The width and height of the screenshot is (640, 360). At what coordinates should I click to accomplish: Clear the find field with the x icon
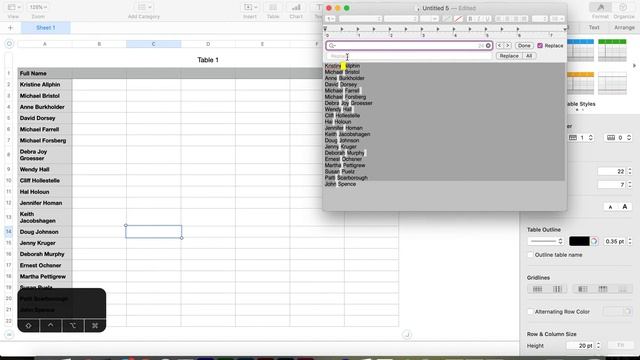pos(488,46)
